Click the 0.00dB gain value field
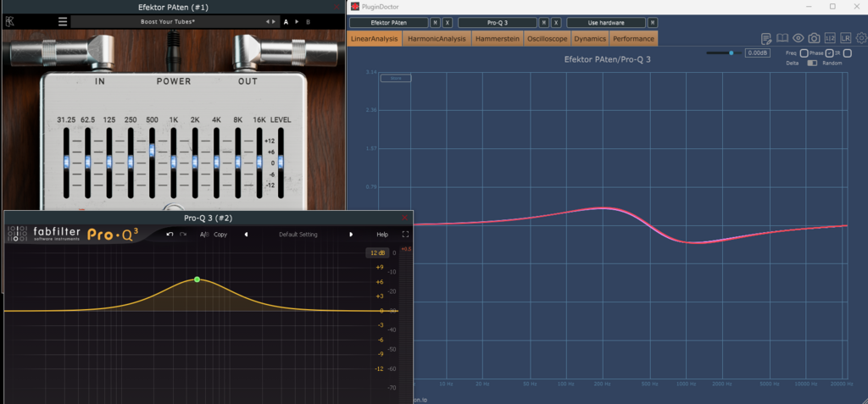The image size is (868, 404). click(757, 53)
